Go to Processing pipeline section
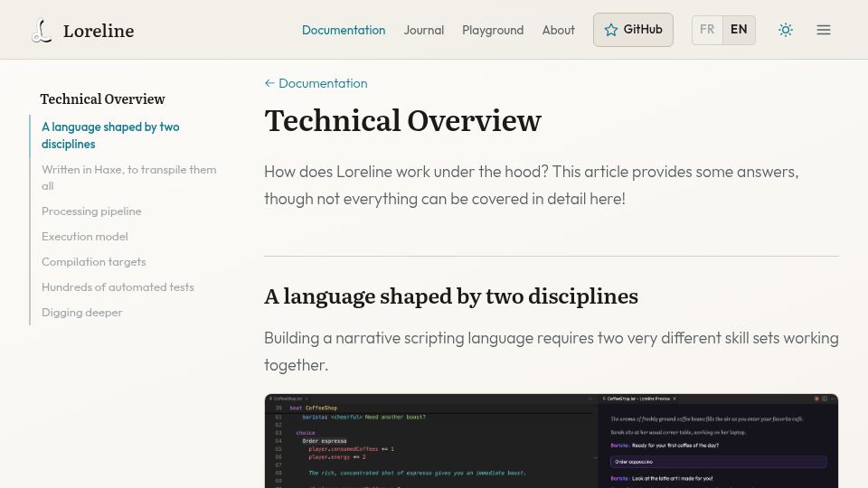This screenshot has height=488, width=868. pyautogui.click(x=91, y=211)
